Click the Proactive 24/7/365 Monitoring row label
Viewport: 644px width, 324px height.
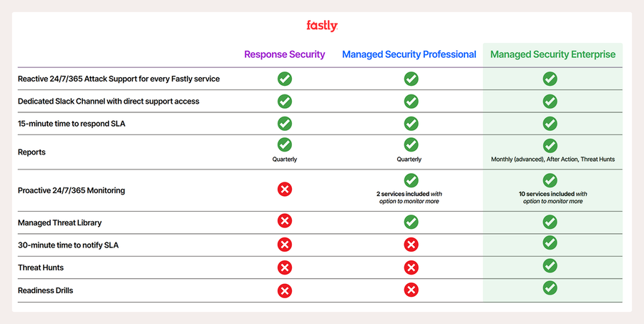71,190
